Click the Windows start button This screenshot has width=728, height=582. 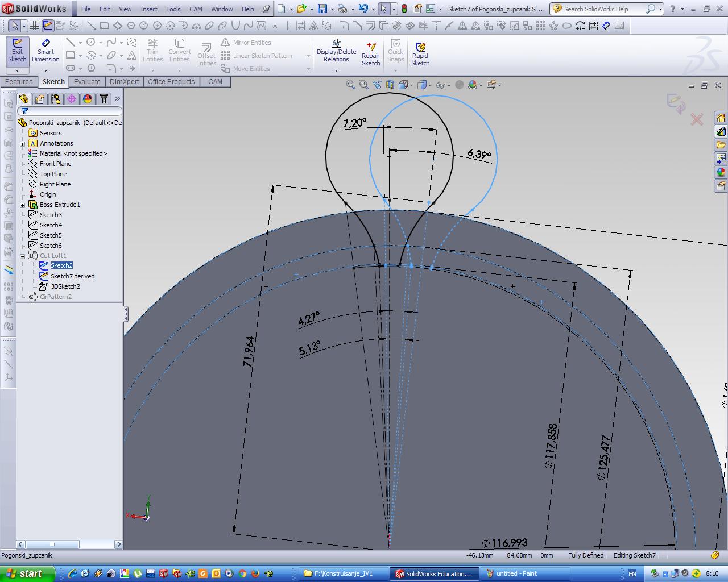27,573
